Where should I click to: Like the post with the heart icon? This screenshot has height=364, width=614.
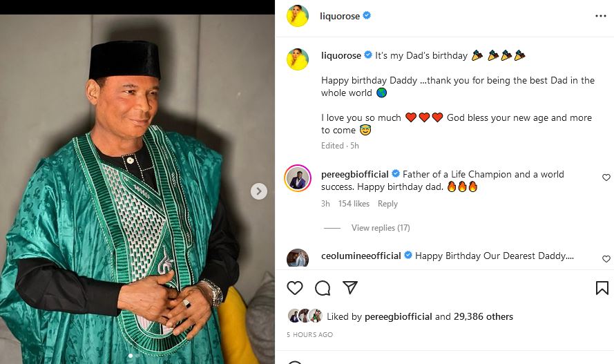(x=295, y=288)
